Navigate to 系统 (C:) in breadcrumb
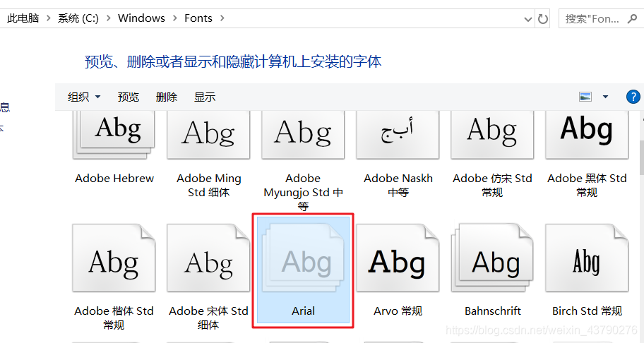644x343 pixels. [x=78, y=18]
